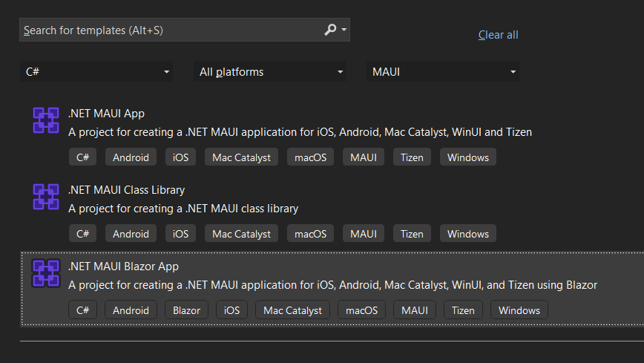
Task: Select the .NET MAUI Class Library icon
Action: pyautogui.click(x=46, y=197)
